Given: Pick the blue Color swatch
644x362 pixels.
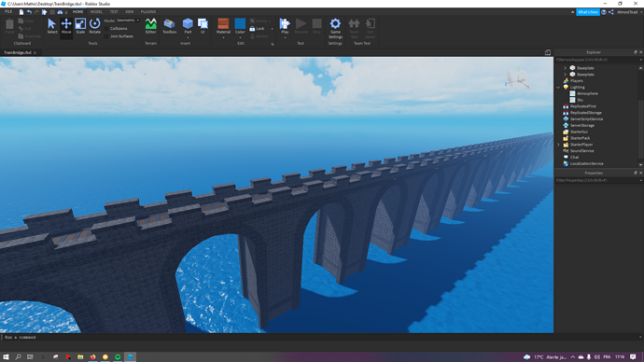Looking at the screenshot, I should pyautogui.click(x=240, y=23).
